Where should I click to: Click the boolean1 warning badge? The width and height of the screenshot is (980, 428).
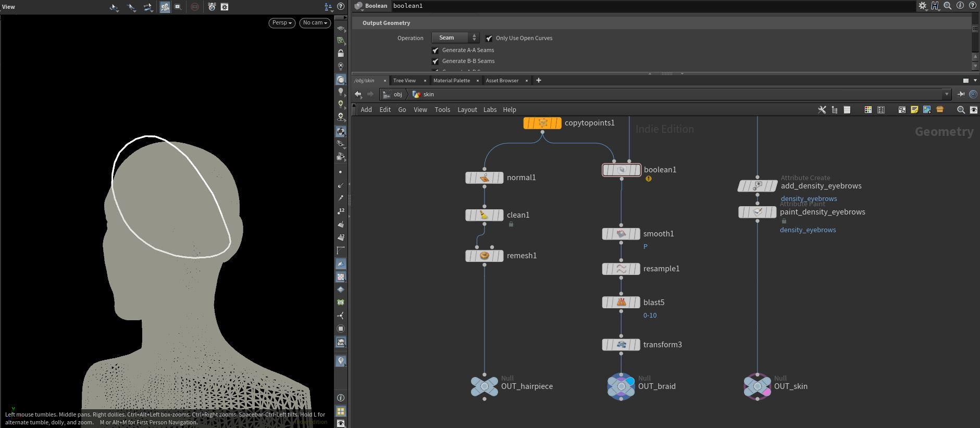click(x=649, y=179)
